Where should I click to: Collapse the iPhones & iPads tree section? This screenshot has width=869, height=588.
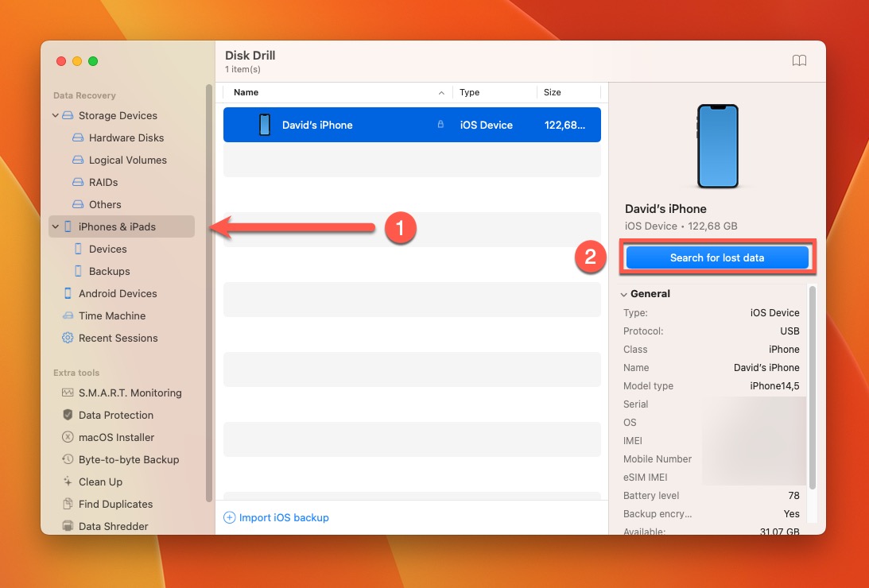point(56,226)
